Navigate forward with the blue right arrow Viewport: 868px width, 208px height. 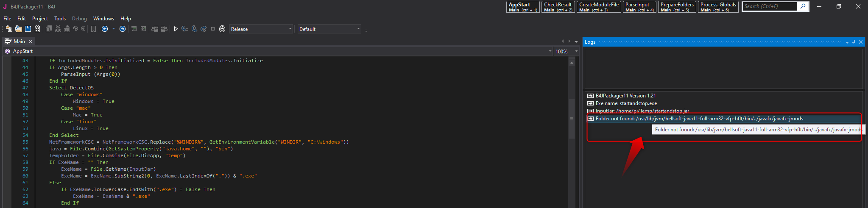tap(123, 29)
